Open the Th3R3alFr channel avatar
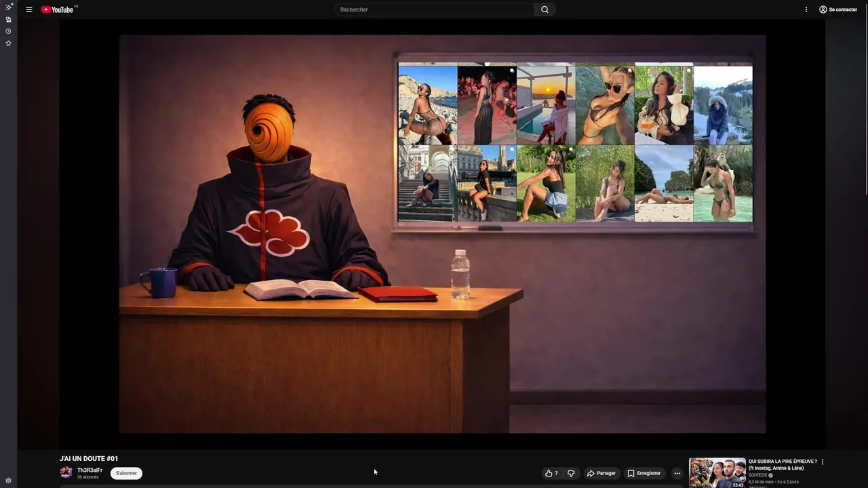This screenshot has width=868, height=488. (66, 472)
